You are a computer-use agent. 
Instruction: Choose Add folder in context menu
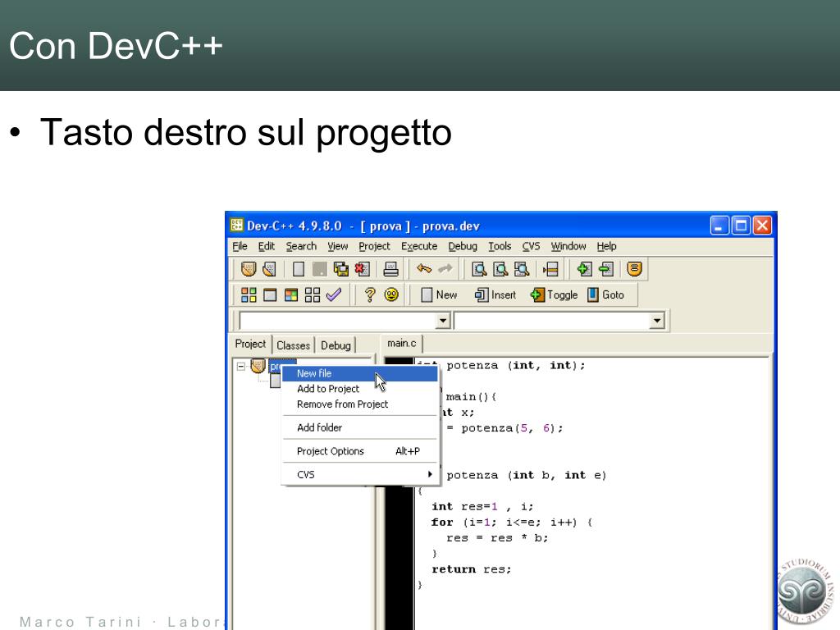pyautogui.click(x=360, y=427)
